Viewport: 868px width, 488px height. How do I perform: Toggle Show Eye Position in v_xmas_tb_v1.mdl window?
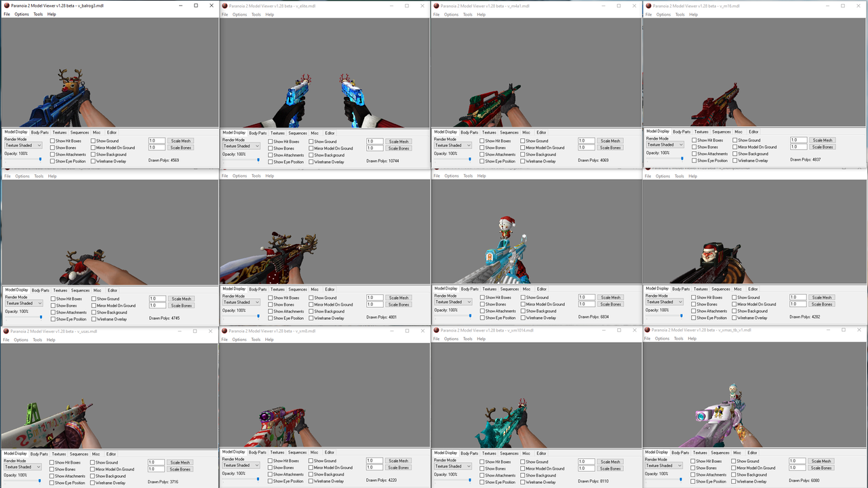pyautogui.click(x=694, y=481)
